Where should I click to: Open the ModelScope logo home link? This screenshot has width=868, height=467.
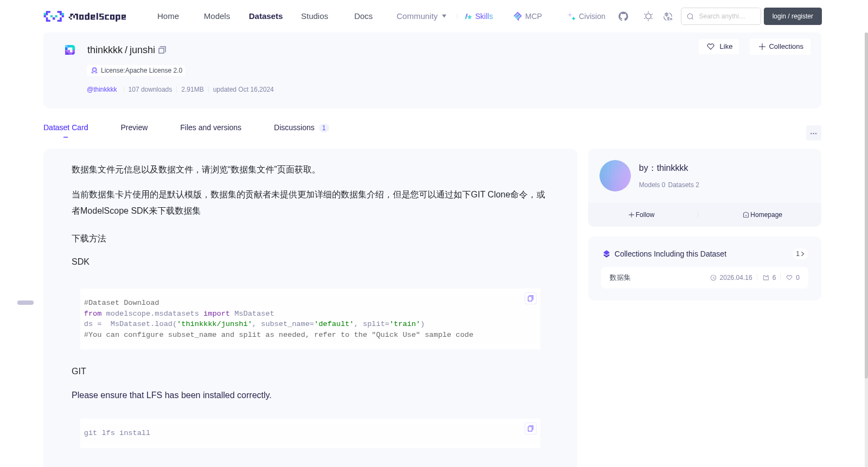coord(85,16)
